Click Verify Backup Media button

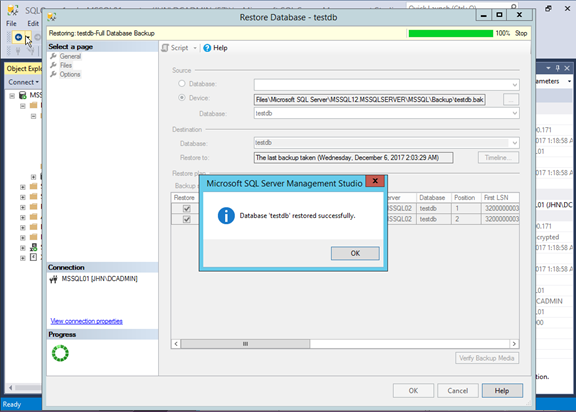[x=487, y=358]
